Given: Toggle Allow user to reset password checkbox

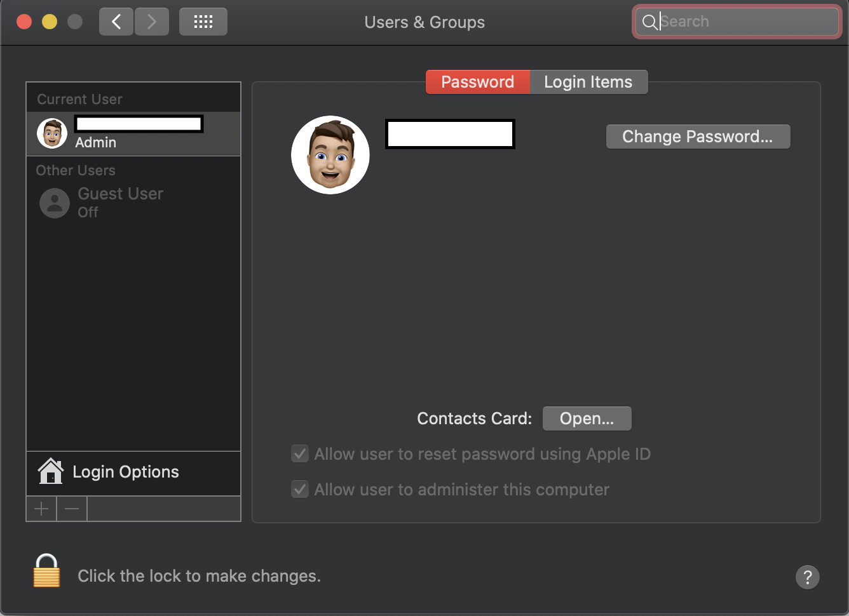Looking at the screenshot, I should [300, 454].
